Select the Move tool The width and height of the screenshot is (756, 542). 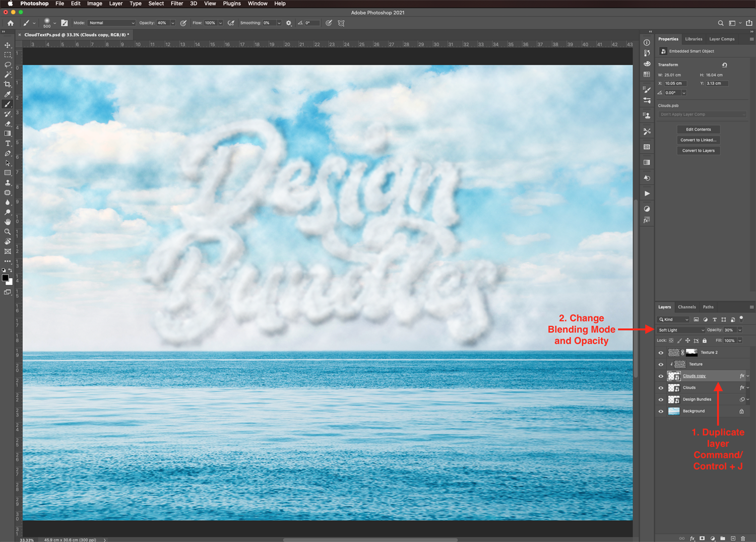(8, 45)
